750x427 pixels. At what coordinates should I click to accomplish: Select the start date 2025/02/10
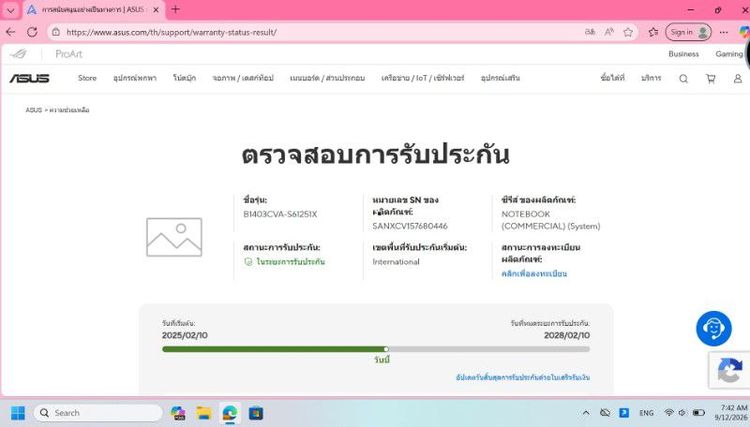[x=185, y=335]
